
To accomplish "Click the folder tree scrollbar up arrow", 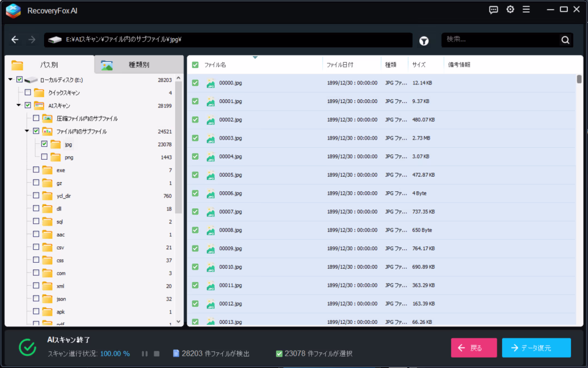I will pos(179,78).
